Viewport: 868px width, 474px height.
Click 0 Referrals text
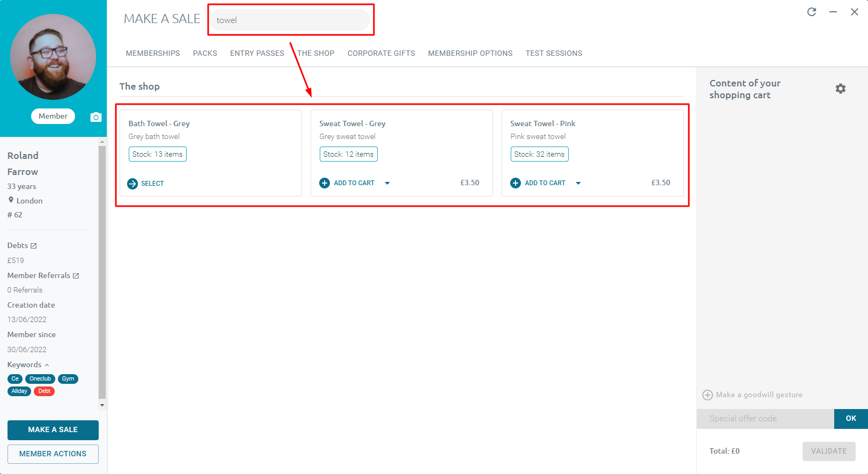[25, 290]
